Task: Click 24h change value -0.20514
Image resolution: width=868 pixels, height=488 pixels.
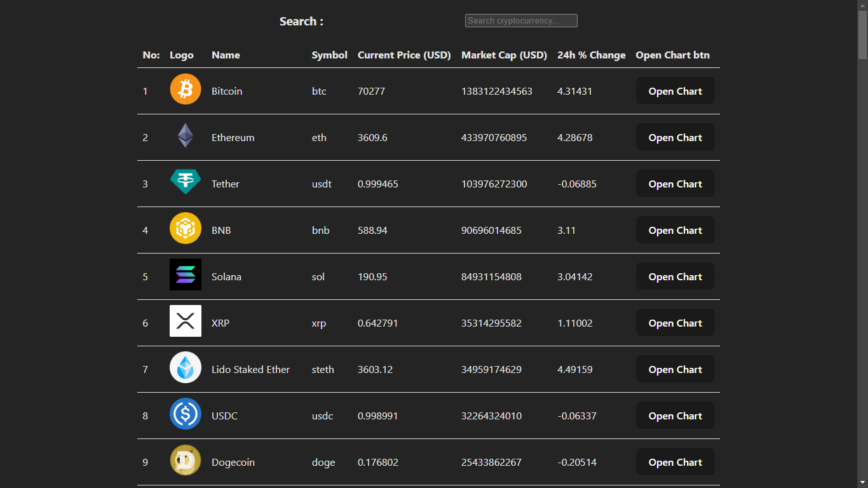Action: [577, 463]
